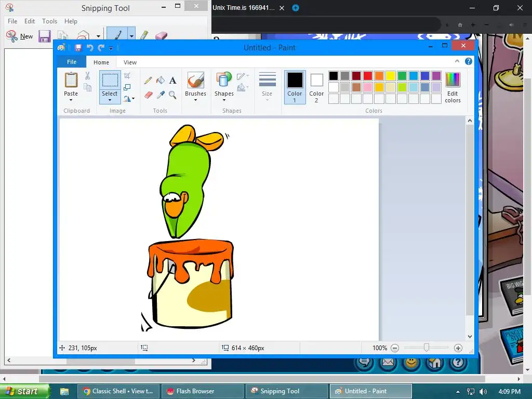The height and width of the screenshot is (399, 532).
Task: Click the zoom in plus button
Action: [x=458, y=348]
